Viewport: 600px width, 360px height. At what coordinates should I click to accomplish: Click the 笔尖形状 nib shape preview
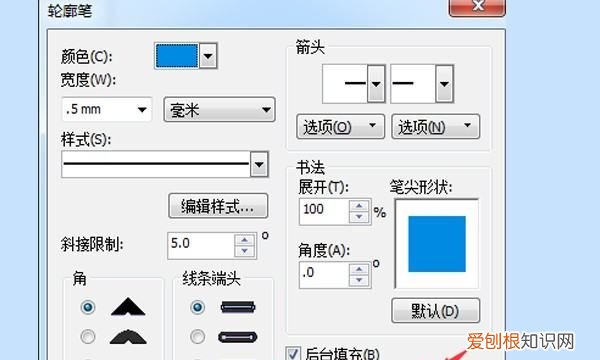click(437, 244)
